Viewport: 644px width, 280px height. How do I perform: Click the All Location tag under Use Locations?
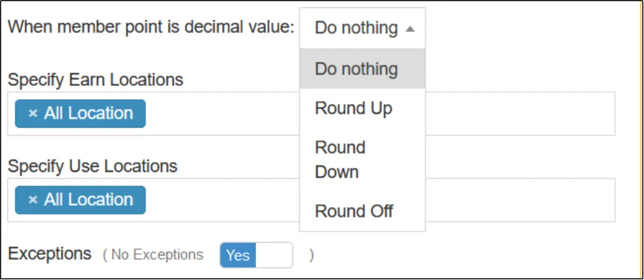(88, 200)
